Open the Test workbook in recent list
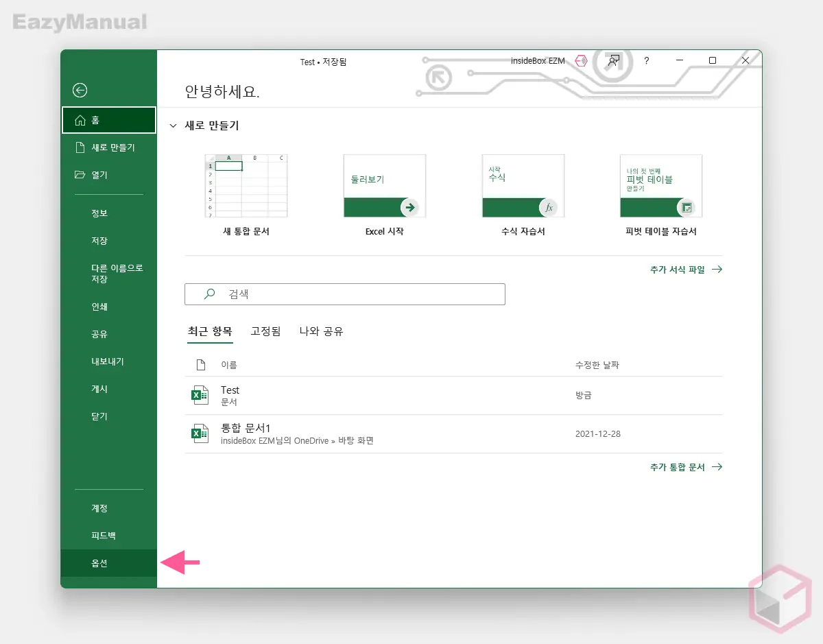This screenshot has height=644, width=823. point(453,396)
